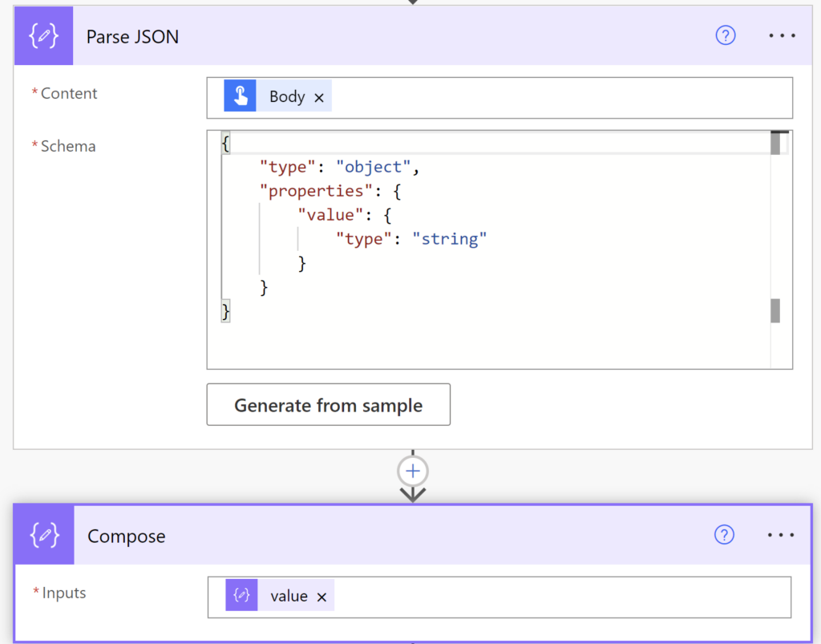Remove the Body dynamic content token
Screen dimensions: 821x644
point(319,97)
